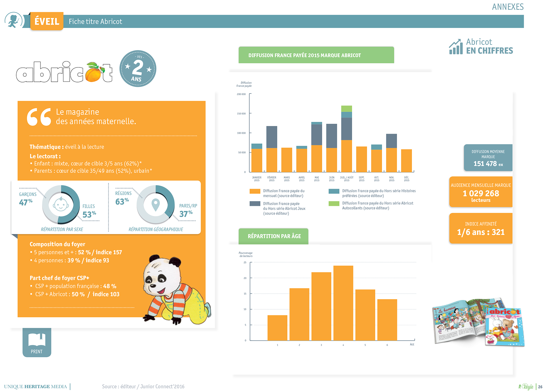This screenshot has height=392, width=546.
Task: Select the ÉVEIL orange tab label
Action: click(47, 21)
